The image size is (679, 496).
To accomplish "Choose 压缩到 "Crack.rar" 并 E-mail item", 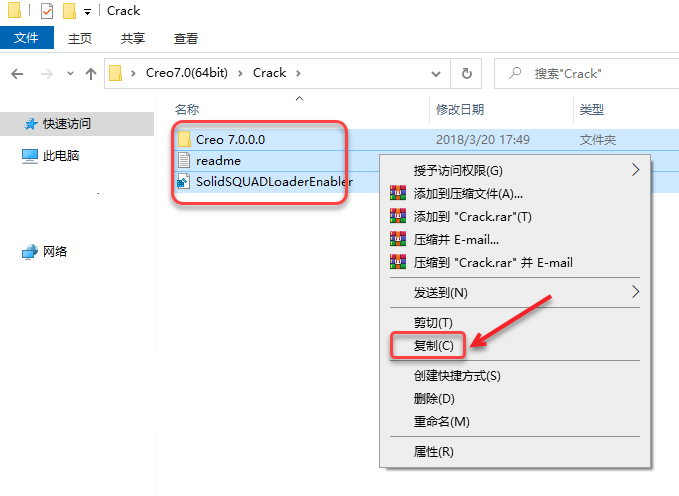I will (x=515, y=263).
